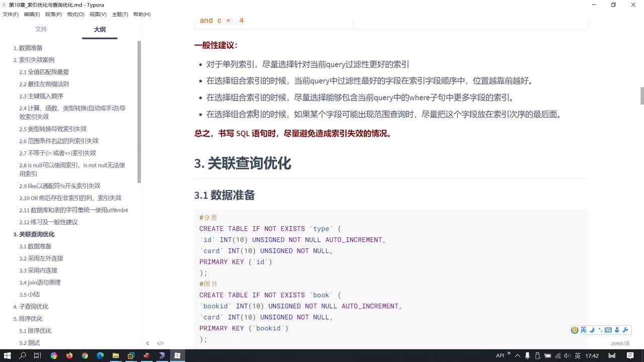Jump to outline 3.1 数据准备

35,246
